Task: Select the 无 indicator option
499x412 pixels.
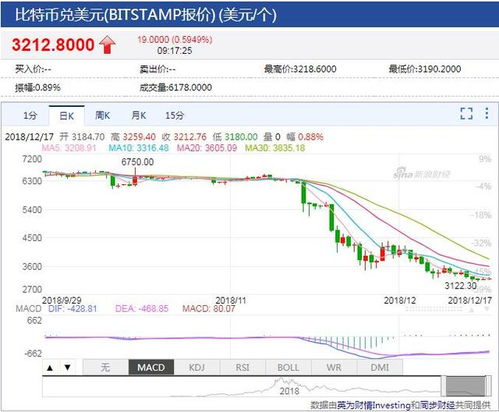Action: 105,367
